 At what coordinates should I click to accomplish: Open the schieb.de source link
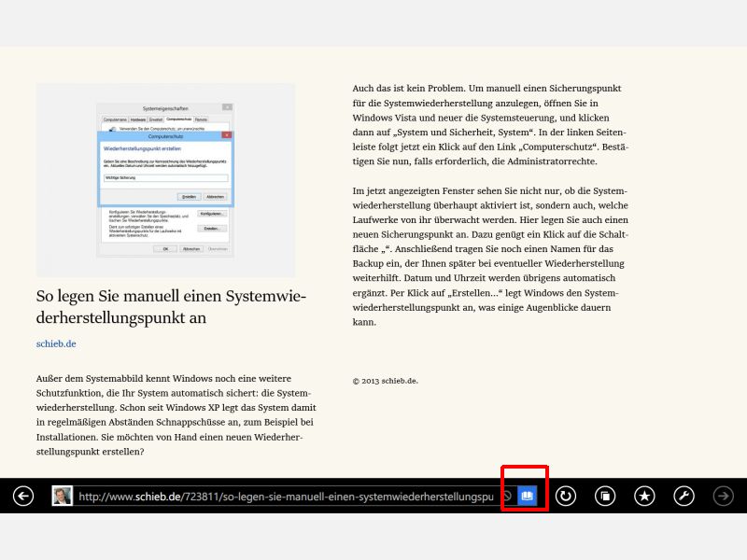(56, 343)
